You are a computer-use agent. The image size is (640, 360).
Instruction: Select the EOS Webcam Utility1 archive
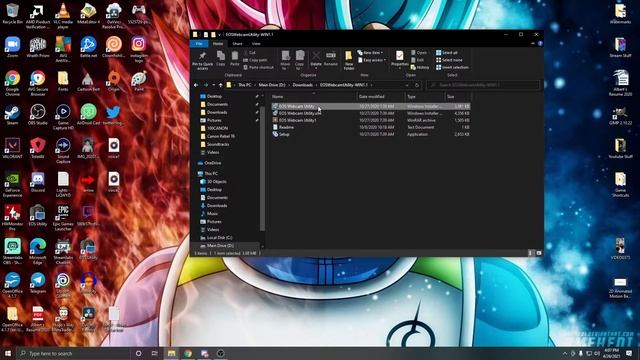[x=371, y=120]
